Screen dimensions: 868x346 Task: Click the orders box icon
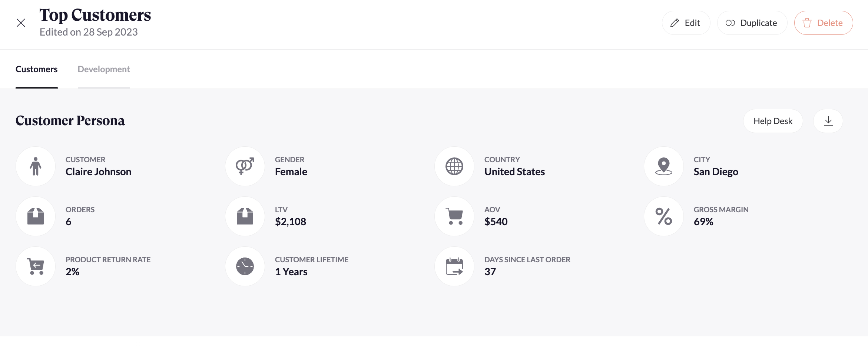point(36,216)
